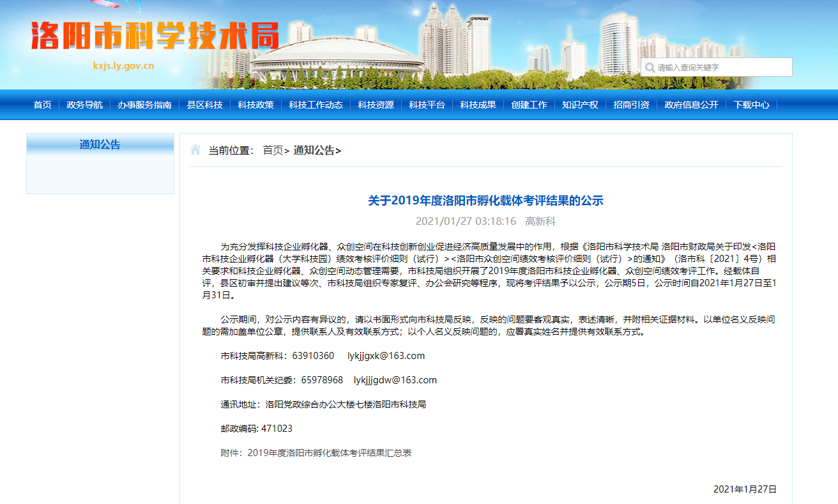
Task: Click the publish timestamp 2021/01/27 03:18:16
Action: click(x=466, y=222)
